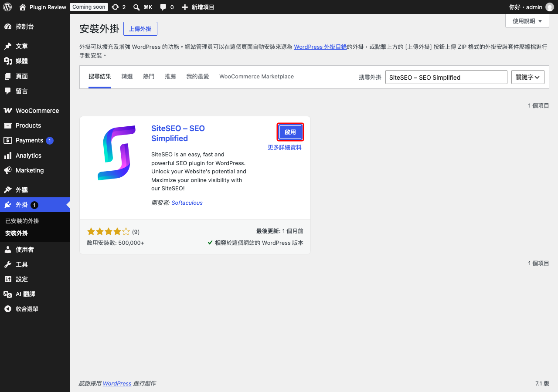
Task: Open 已安裝的外掛 submenu item
Action: (x=22, y=221)
